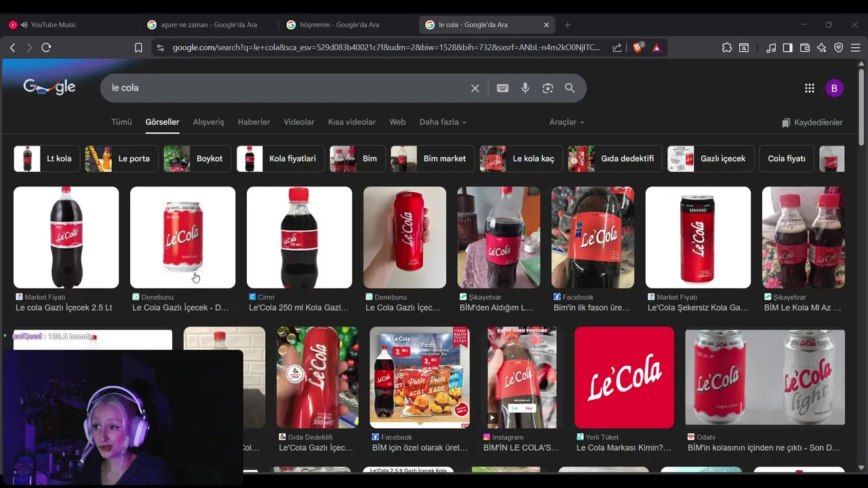868x488 pixels.
Task: Clear the search box with the X
Action: click(x=475, y=88)
